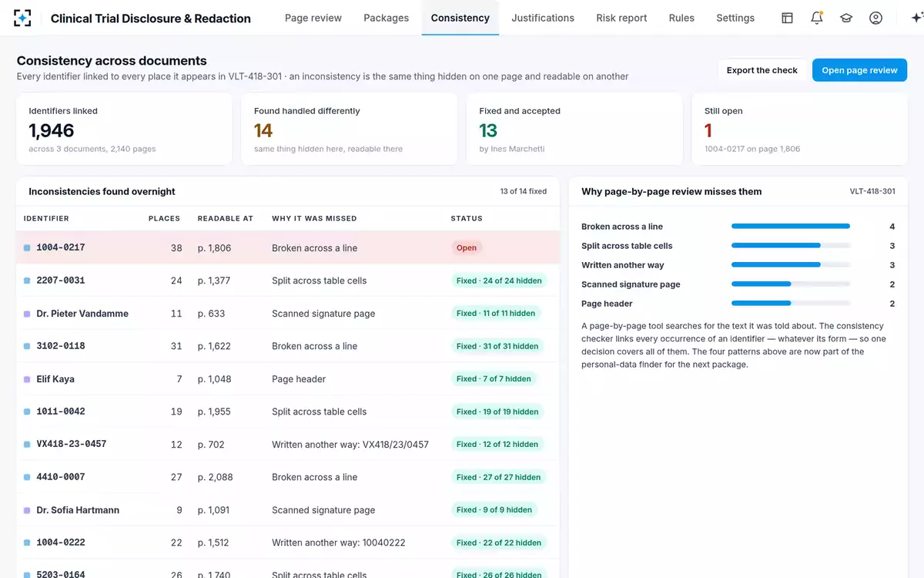Switch to the Packages tab
This screenshot has width=924, height=578.
click(x=387, y=18)
